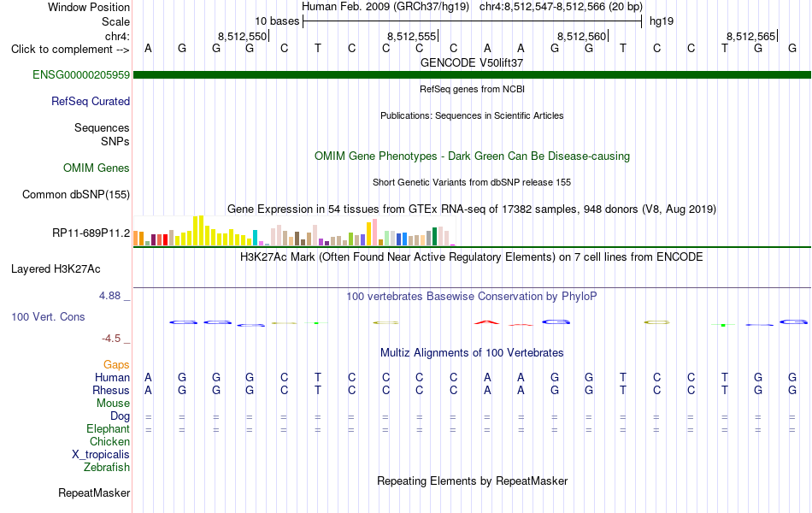Click the RefSeq Curated track label

tap(91, 101)
